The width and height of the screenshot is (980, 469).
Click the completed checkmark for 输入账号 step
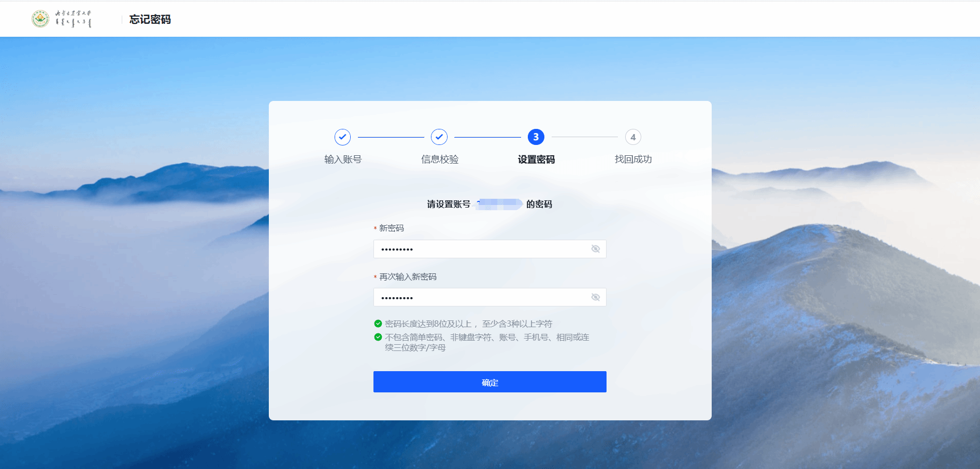point(342,137)
